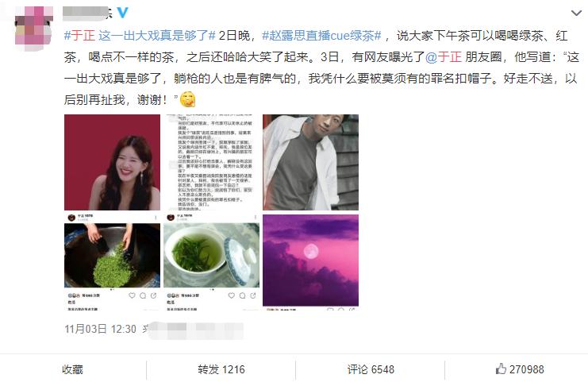Like the post via thumbs-up icon
Viewport: 588px width, 386px height.
point(501,369)
